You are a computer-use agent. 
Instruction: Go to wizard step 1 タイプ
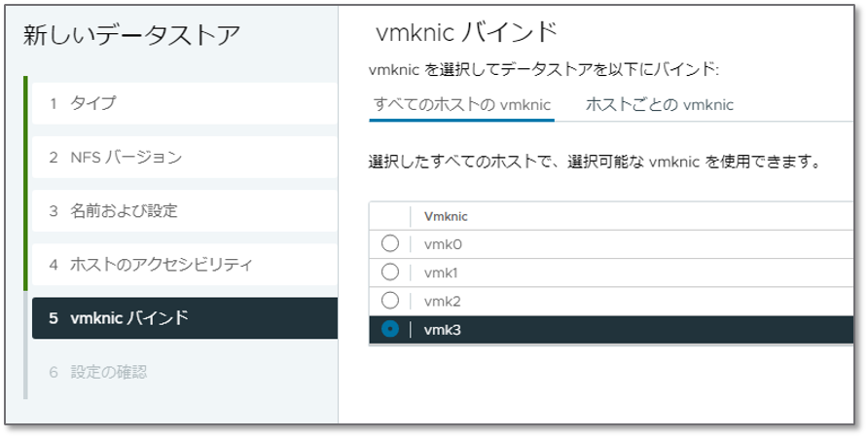click(x=184, y=103)
